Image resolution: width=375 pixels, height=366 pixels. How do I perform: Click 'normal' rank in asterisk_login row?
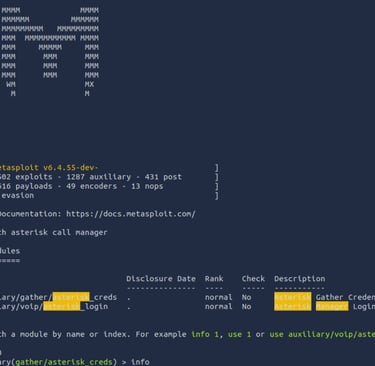click(x=218, y=306)
